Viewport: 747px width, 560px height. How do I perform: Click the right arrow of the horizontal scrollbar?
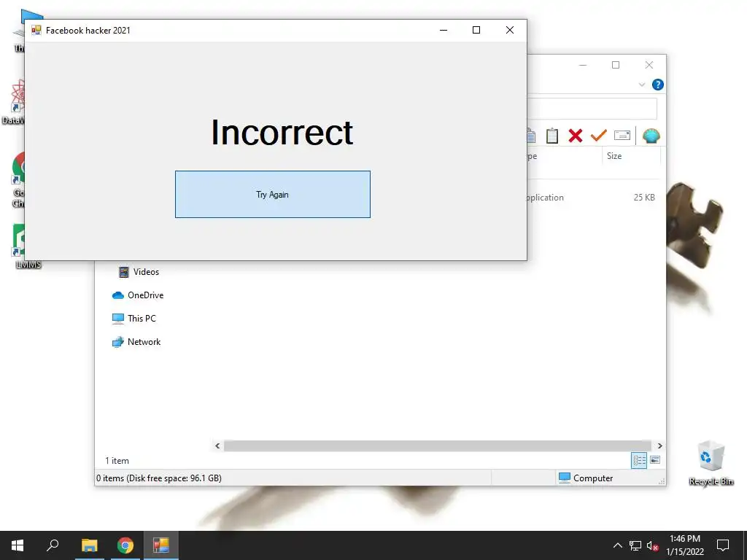pos(659,446)
